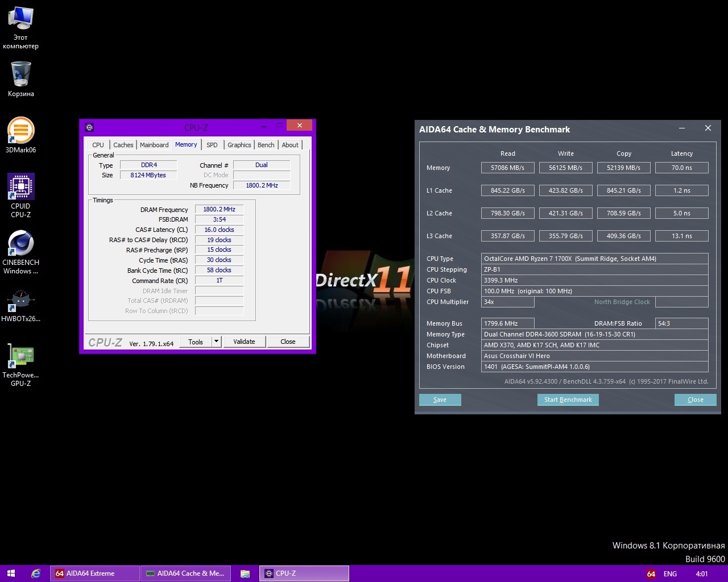Open HWBOTx265 desktop shortcut

[20, 306]
